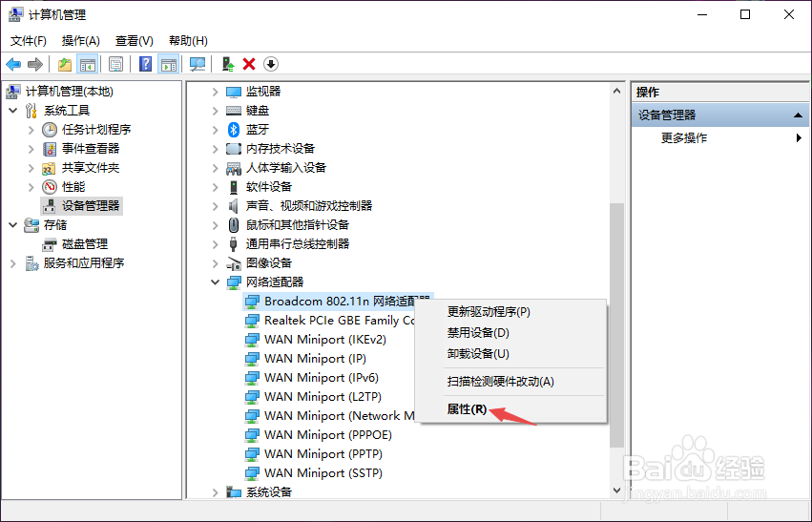Select WAN Miniport (PPPOE) adapter
The width and height of the screenshot is (812, 522).
tap(328, 435)
